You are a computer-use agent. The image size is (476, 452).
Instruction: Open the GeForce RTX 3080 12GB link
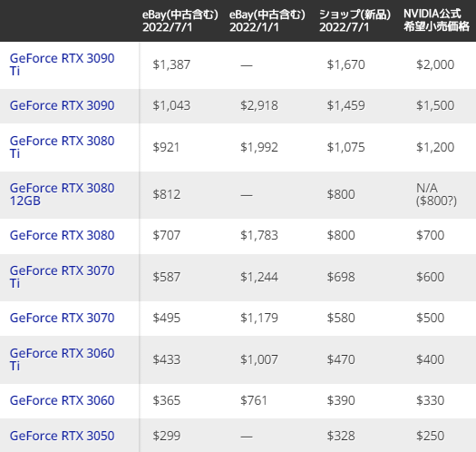click(x=62, y=194)
